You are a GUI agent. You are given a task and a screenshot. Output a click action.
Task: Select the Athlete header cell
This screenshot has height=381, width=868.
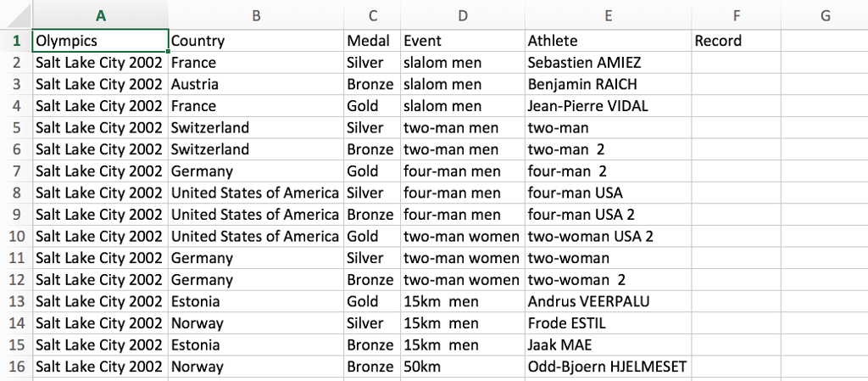pyautogui.click(x=608, y=41)
